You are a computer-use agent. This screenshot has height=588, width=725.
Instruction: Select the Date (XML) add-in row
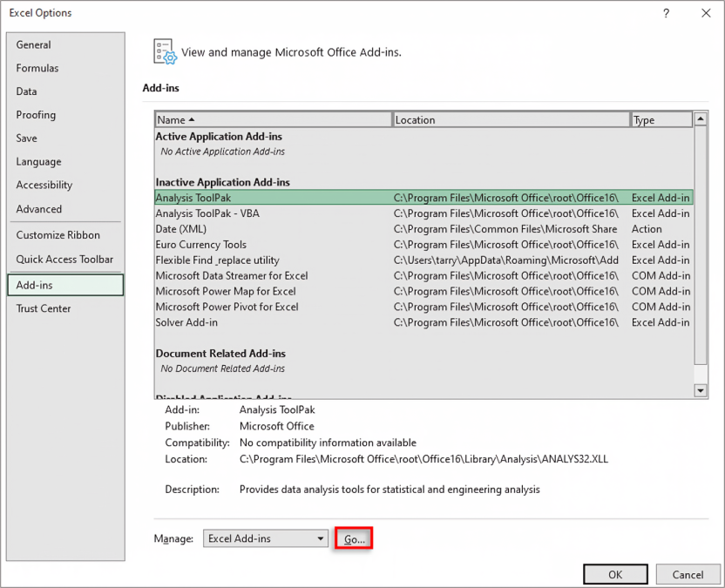coord(423,229)
